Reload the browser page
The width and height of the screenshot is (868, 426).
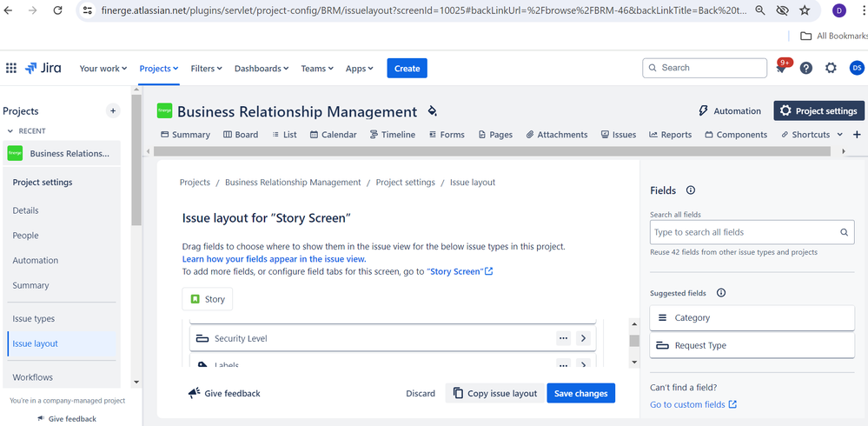coord(57,10)
